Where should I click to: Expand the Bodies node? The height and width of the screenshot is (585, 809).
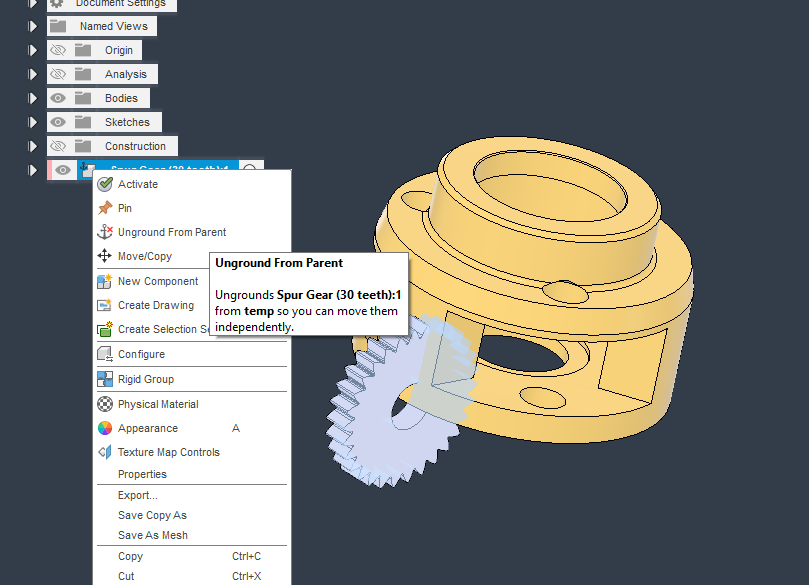coord(33,98)
